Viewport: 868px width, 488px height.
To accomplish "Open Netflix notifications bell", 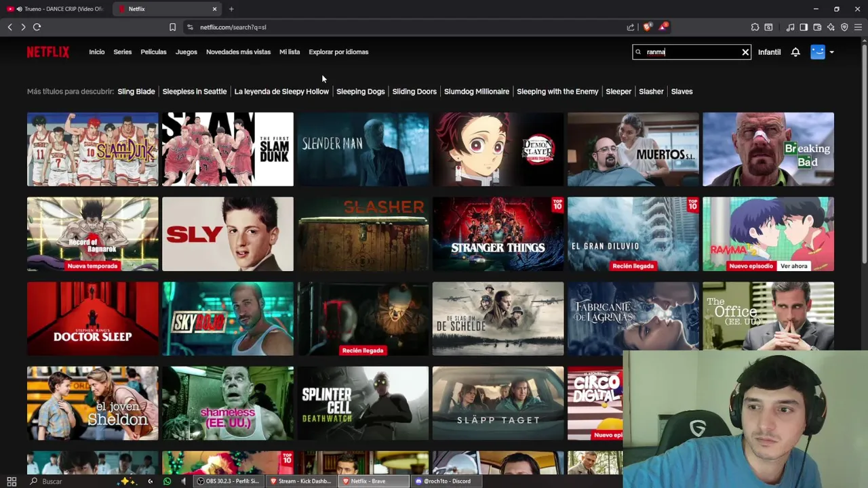I will [x=795, y=52].
